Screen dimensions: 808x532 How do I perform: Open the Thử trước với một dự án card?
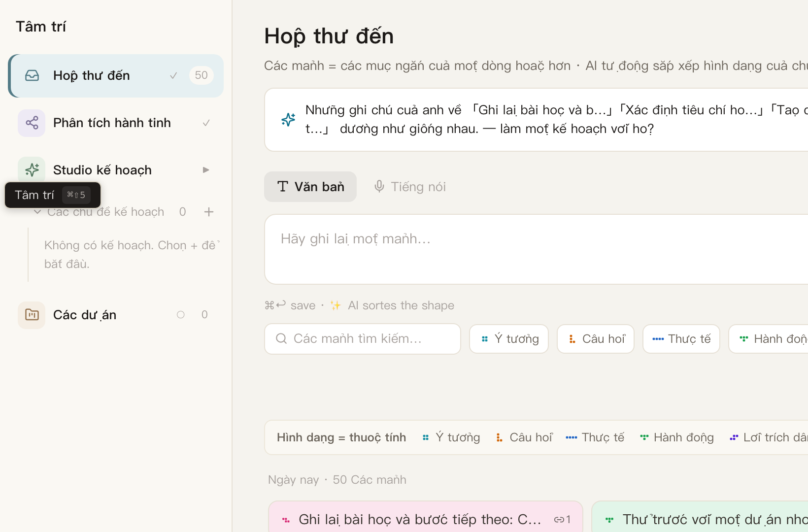(x=700, y=517)
